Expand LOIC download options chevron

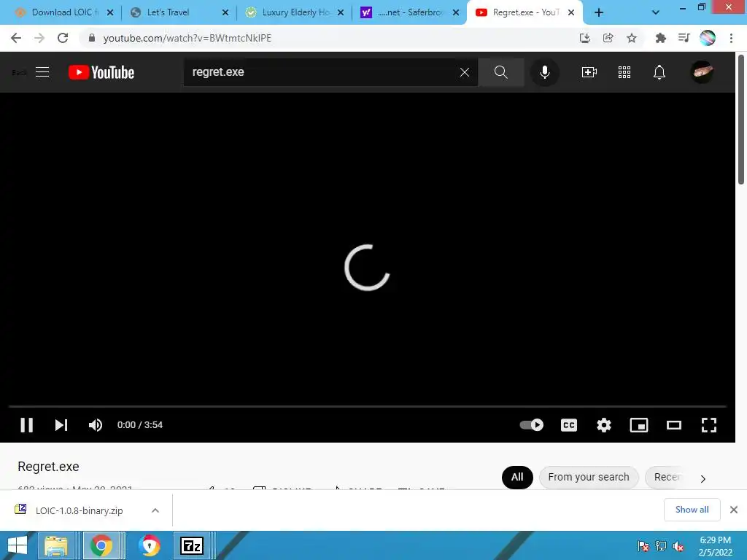155,510
